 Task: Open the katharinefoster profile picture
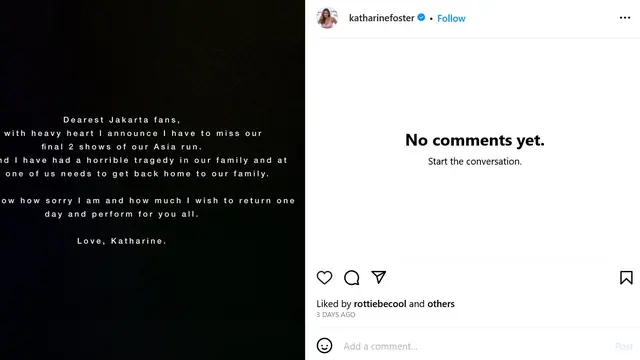coord(327,18)
